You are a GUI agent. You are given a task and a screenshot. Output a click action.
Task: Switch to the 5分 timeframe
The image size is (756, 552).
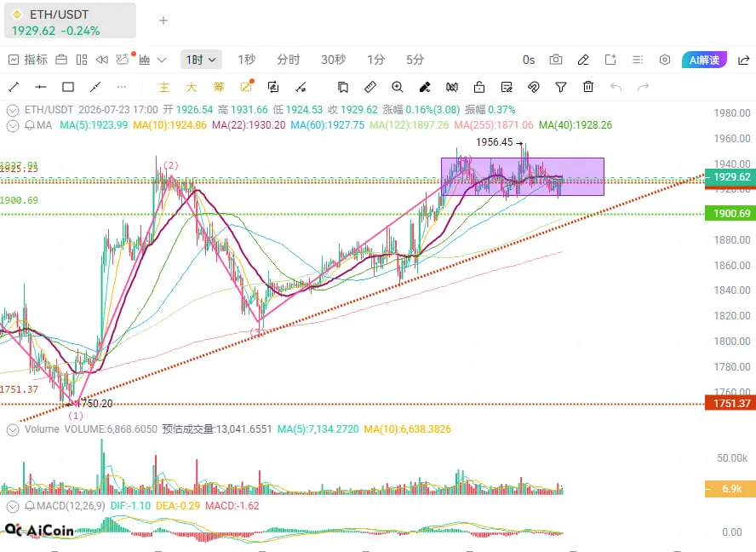pyautogui.click(x=415, y=60)
